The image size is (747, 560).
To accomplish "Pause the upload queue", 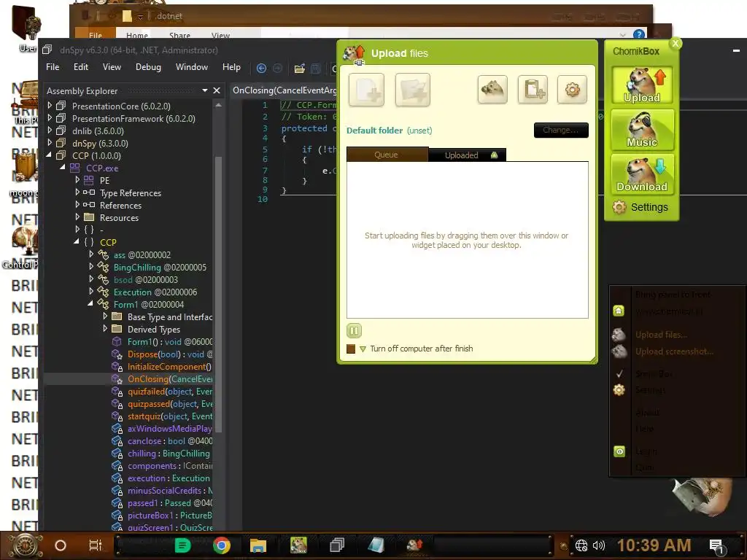I will coord(354,330).
